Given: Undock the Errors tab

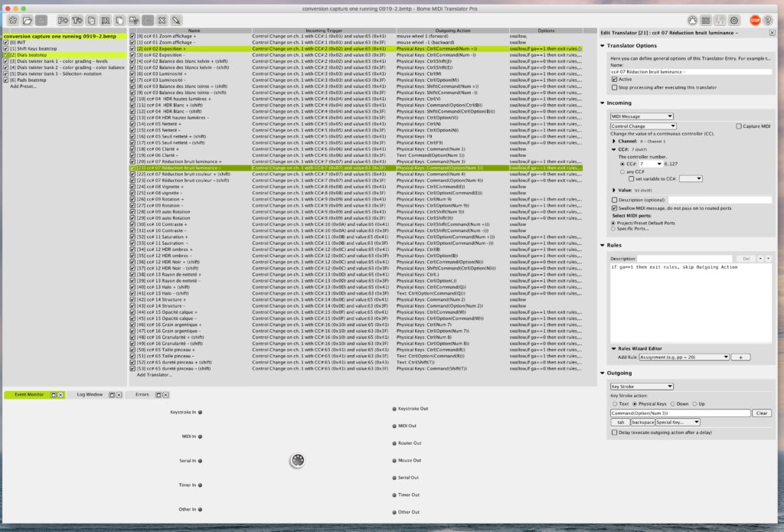Looking at the screenshot, I should coord(158,395).
